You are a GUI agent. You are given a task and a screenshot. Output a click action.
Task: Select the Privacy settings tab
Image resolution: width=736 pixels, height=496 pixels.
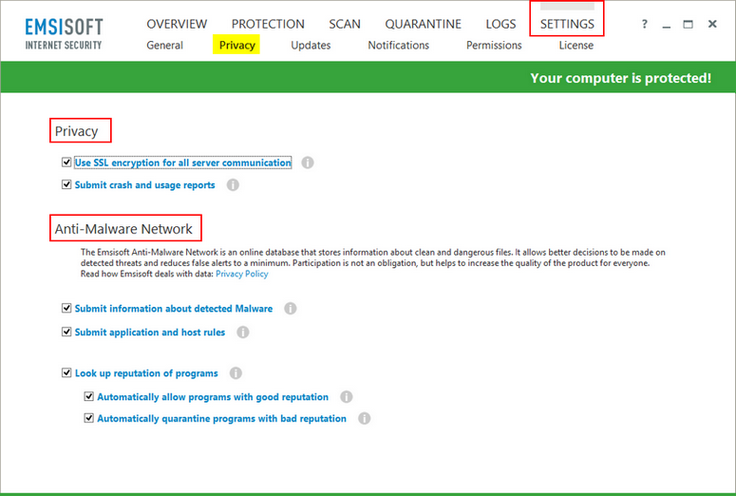pyautogui.click(x=237, y=45)
